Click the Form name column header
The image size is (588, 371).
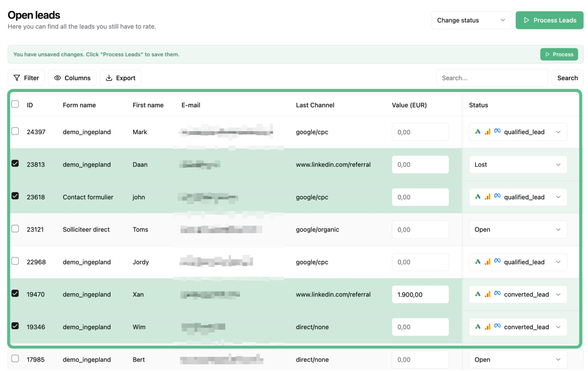click(x=79, y=105)
